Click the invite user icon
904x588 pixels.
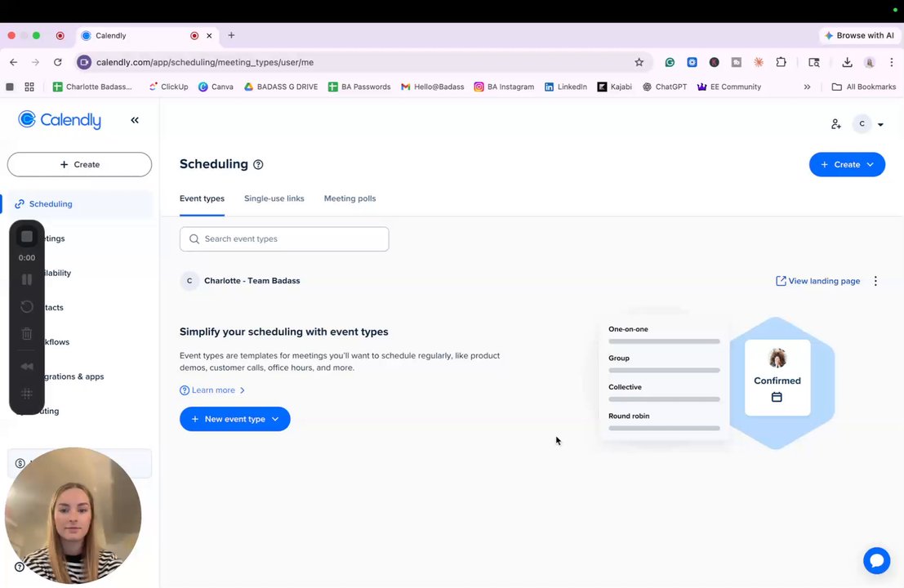[836, 124]
